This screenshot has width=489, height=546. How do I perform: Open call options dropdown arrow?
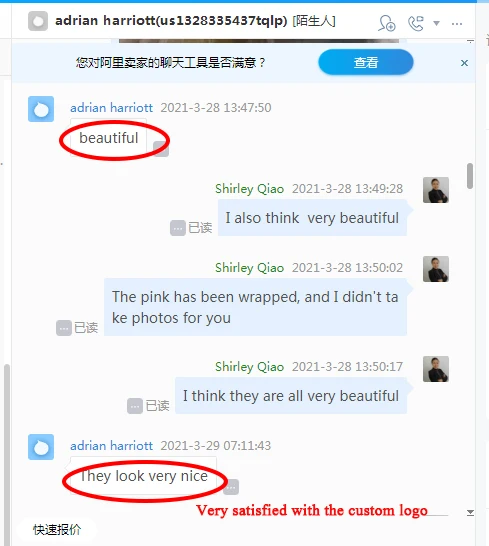(436, 23)
